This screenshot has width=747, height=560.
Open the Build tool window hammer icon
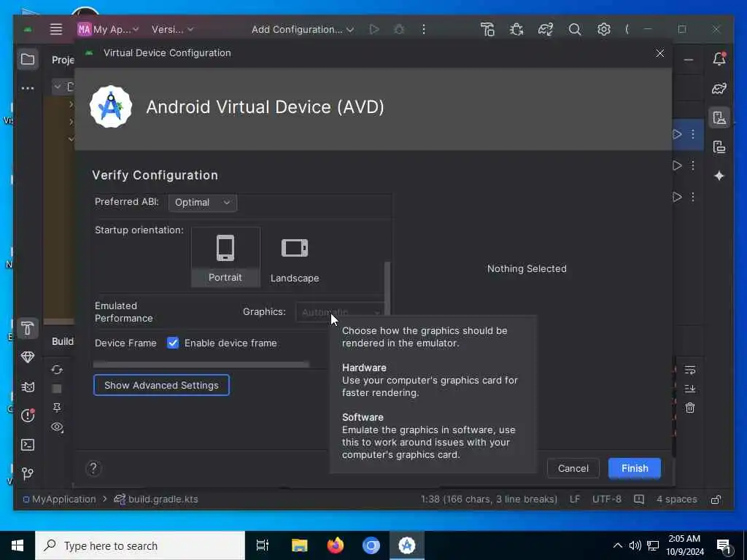pyautogui.click(x=28, y=328)
